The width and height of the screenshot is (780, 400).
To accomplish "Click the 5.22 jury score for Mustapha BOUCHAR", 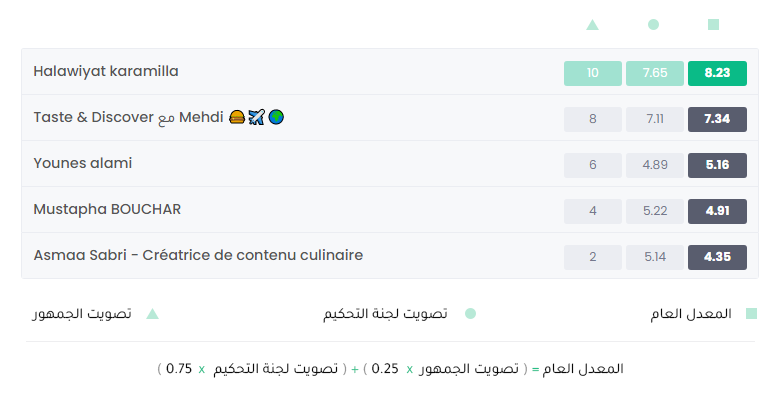I will coord(655,211).
